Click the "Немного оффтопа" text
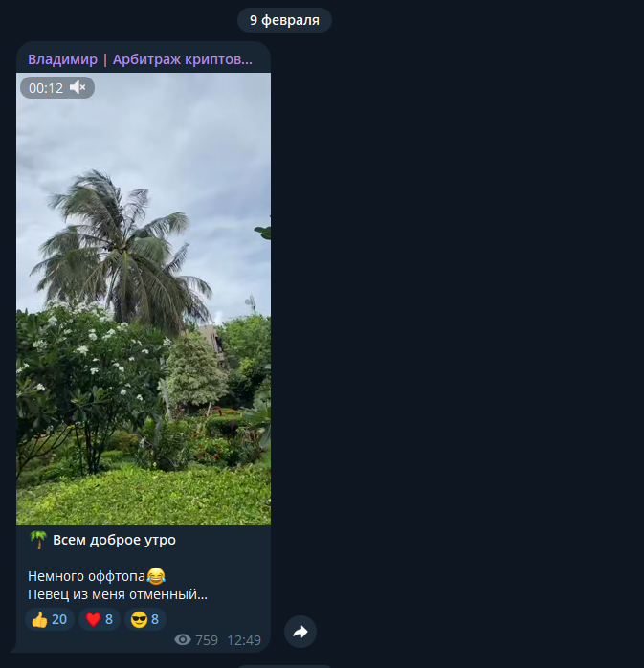The height and width of the screenshot is (668, 644). point(86,576)
